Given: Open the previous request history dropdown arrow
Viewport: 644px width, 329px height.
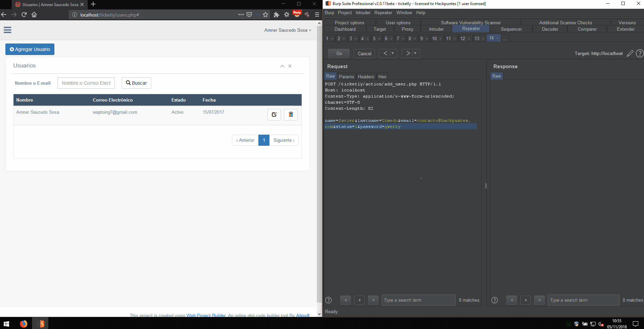Looking at the screenshot, I should point(393,53).
